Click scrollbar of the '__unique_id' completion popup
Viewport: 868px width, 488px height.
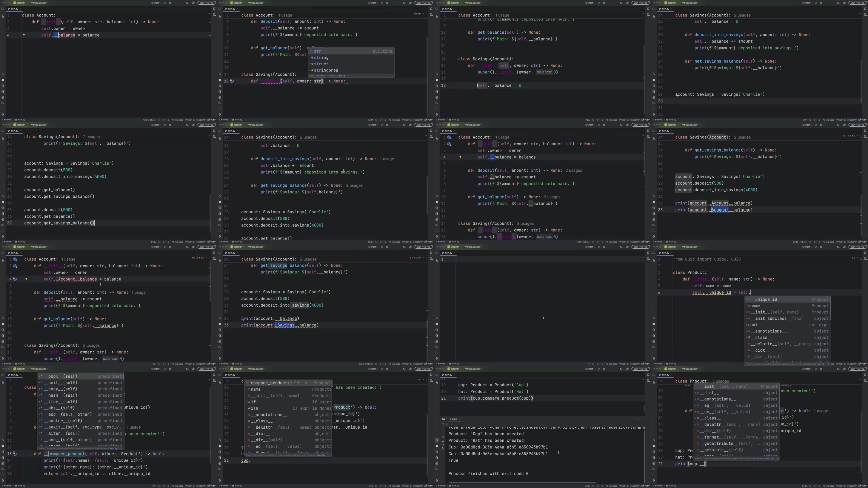point(830,309)
